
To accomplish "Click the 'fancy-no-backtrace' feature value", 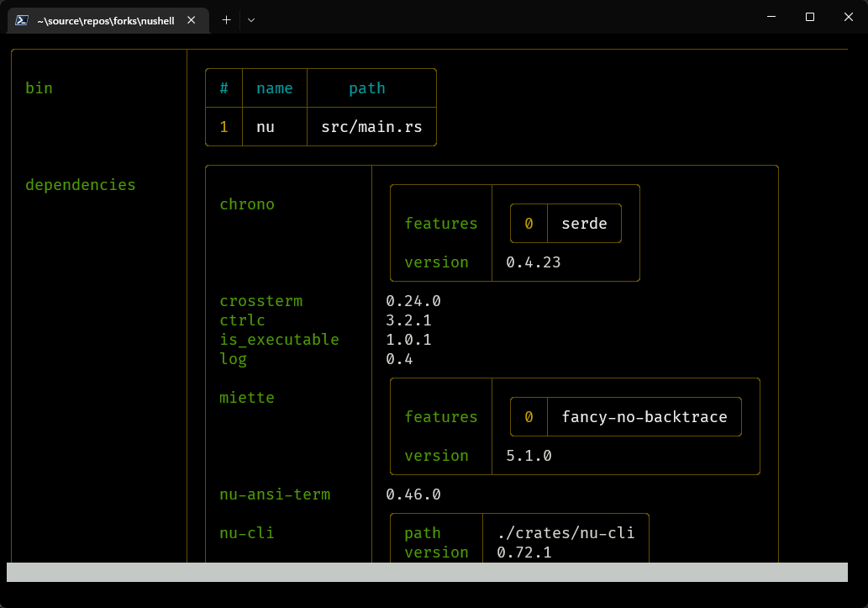I will [x=644, y=417].
